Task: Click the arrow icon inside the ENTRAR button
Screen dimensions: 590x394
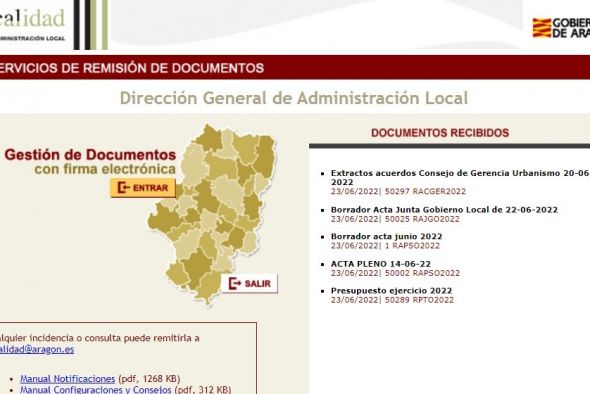Action: pos(123,187)
